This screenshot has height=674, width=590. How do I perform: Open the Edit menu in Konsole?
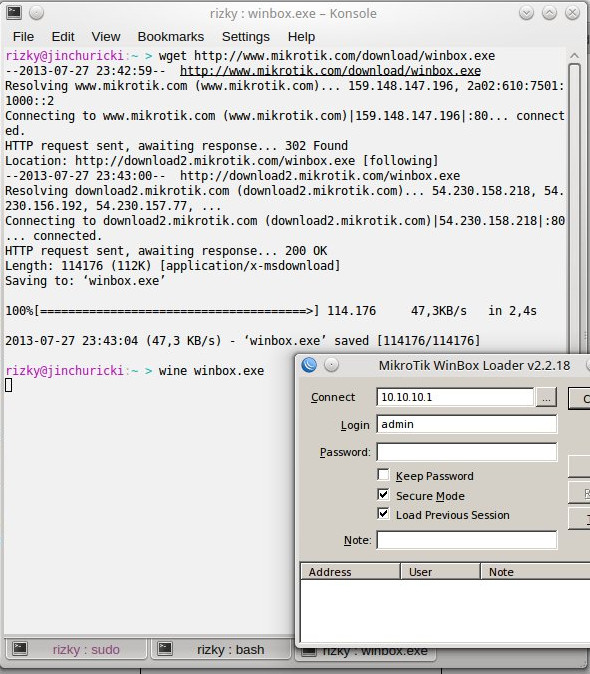(63, 37)
